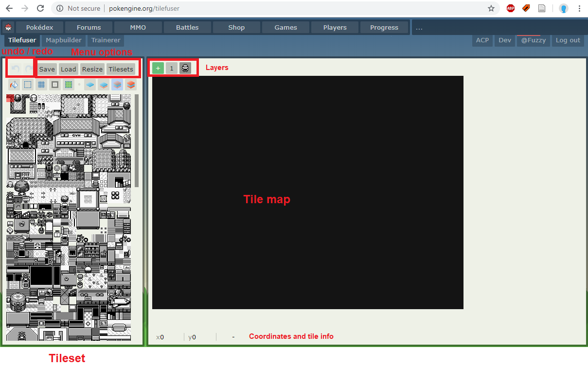This screenshot has height=367, width=588.
Task: Click the Not secure site info icon
Action: tap(59, 8)
